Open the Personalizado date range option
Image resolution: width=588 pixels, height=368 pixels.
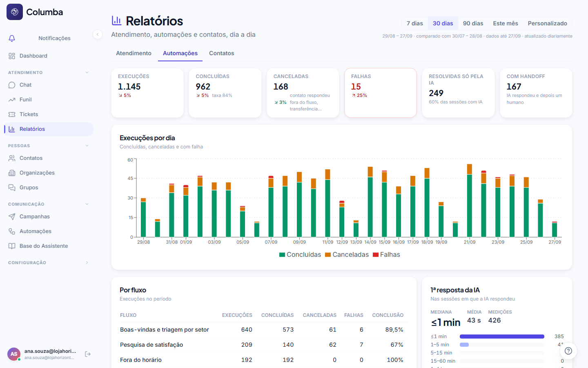point(548,23)
